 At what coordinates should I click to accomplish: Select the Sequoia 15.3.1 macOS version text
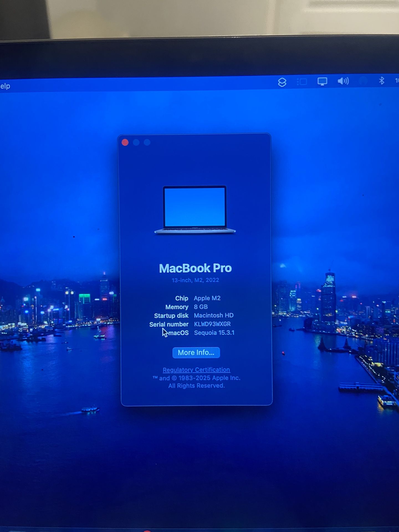point(214,332)
